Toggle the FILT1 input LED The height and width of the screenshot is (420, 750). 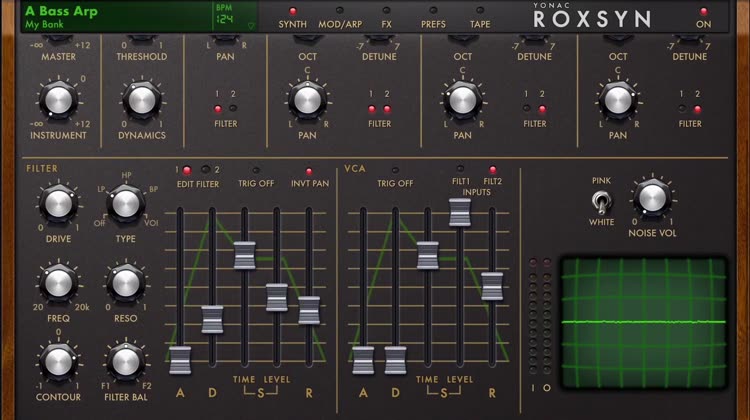coord(460,168)
